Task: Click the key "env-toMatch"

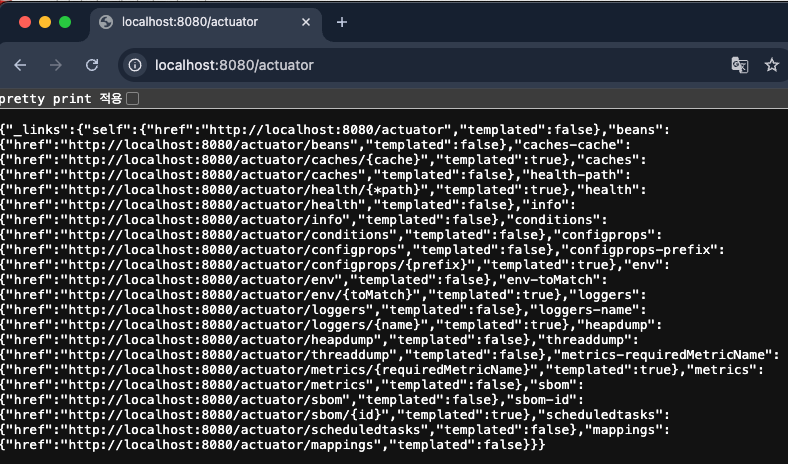Action: tap(550, 280)
